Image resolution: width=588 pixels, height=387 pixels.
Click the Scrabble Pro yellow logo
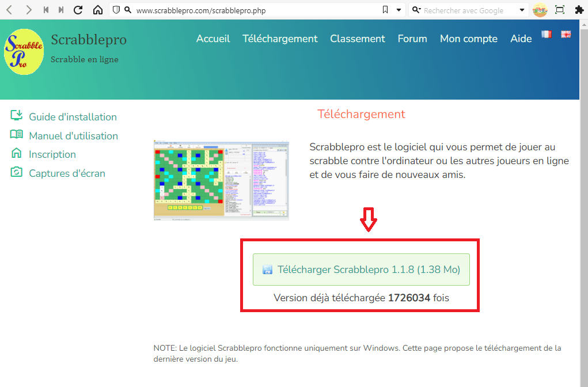coord(24,52)
